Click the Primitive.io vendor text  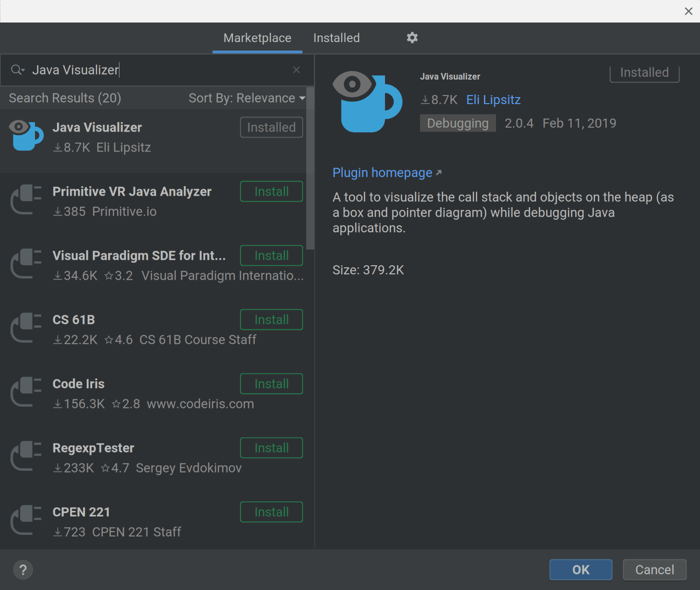click(x=124, y=212)
